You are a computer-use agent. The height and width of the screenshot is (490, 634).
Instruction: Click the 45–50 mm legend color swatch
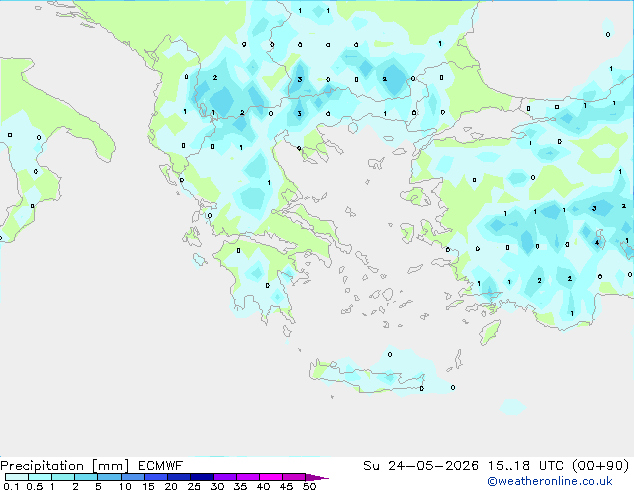point(294,477)
